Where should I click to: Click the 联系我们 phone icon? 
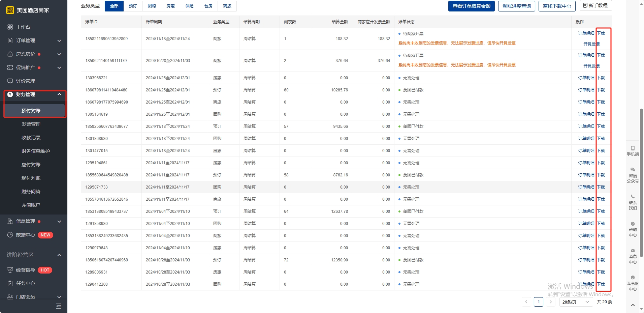[x=633, y=197]
